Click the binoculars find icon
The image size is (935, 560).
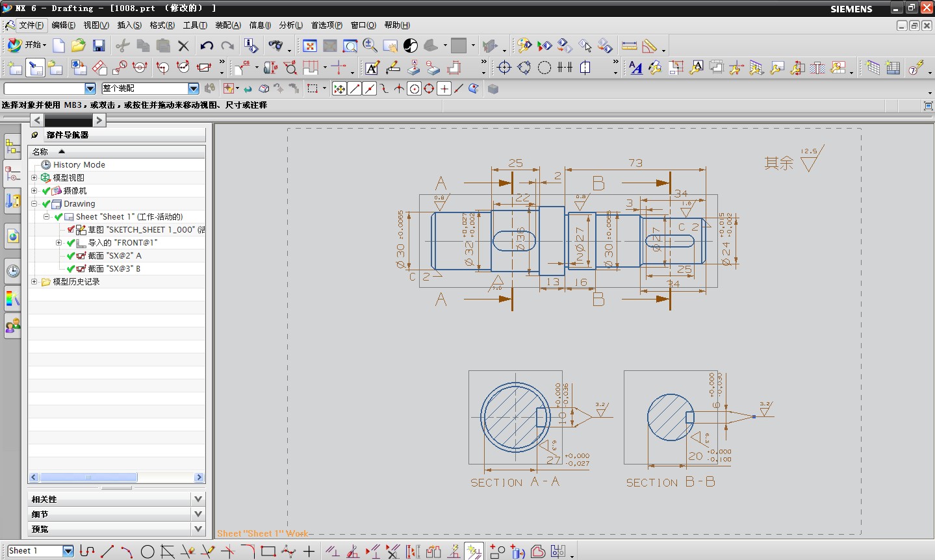point(275,45)
